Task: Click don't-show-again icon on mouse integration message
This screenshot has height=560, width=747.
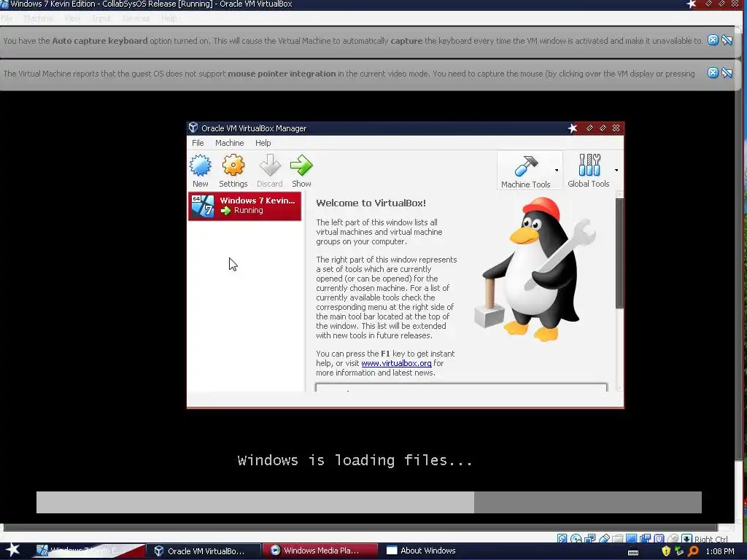Action: pyautogui.click(x=727, y=73)
